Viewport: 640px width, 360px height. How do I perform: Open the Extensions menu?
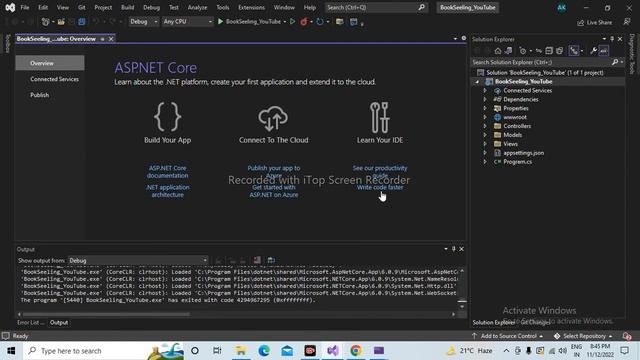[251, 7]
